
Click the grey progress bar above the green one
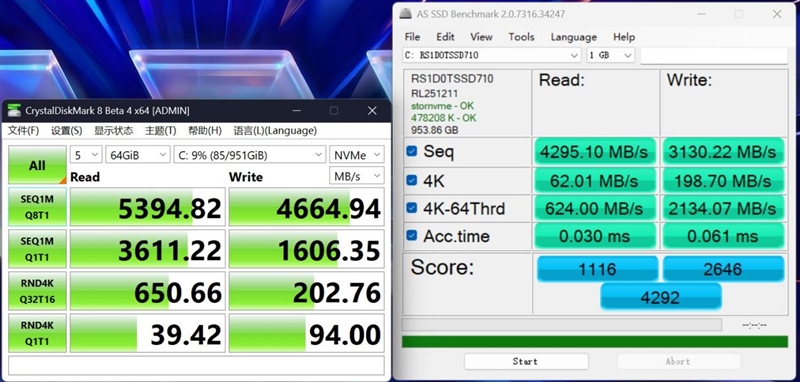[x=562, y=324]
